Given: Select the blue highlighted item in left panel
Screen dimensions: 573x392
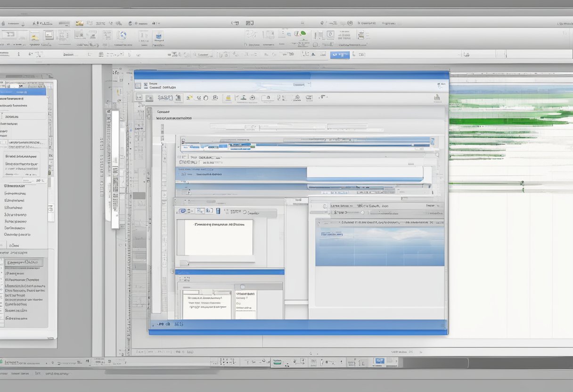Looking at the screenshot, I should point(24,91).
